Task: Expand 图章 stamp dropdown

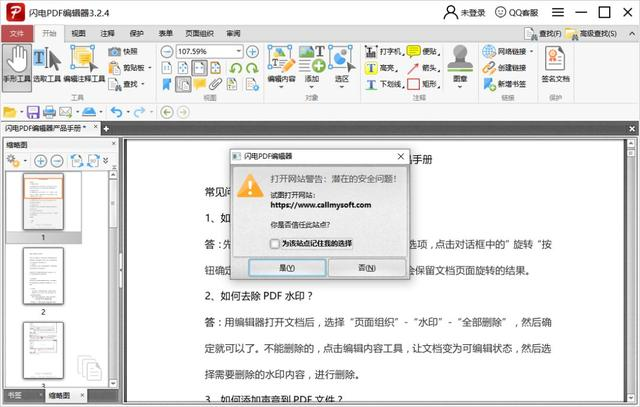Action: [x=460, y=87]
